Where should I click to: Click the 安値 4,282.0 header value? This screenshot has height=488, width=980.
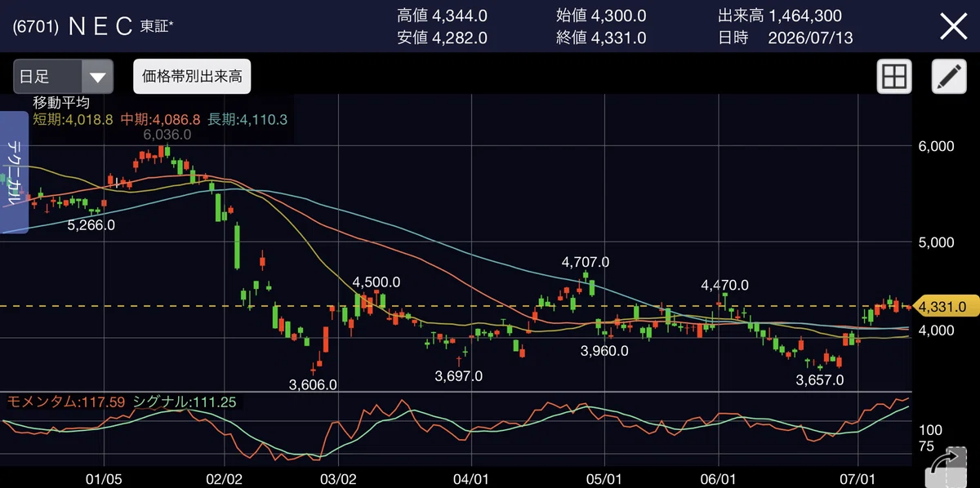pyautogui.click(x=442, y=38)
